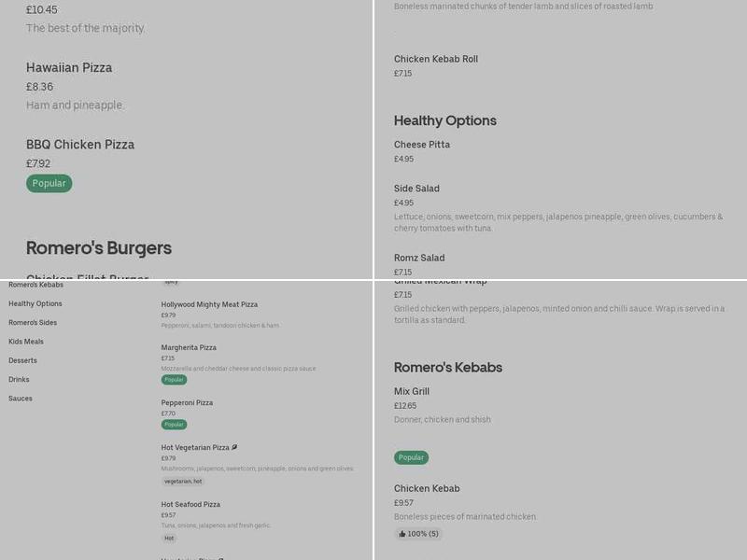Select Kids Meals from the sidebar

click(24, 340)
